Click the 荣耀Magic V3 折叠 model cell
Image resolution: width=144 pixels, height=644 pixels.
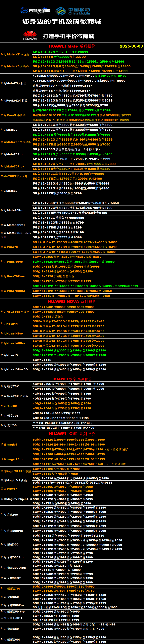click(x=16, y=481)
